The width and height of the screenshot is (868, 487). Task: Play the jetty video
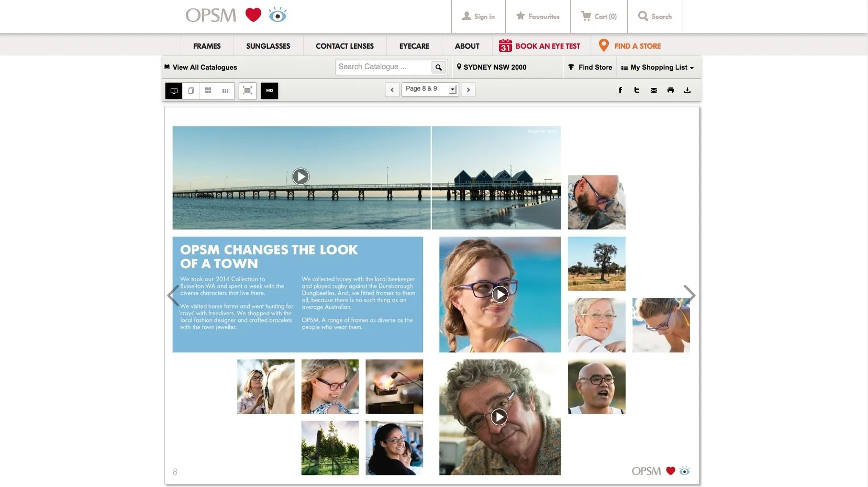coord(301,176)
